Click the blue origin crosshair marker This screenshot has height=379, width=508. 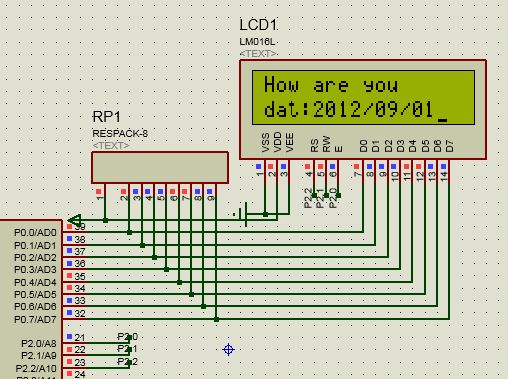[x=228, y=350]
